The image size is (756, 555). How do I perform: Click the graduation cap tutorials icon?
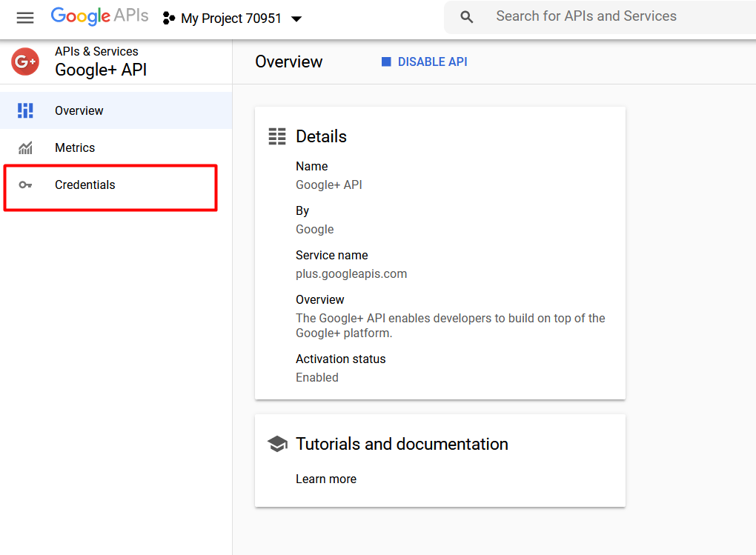click(277, 444)
